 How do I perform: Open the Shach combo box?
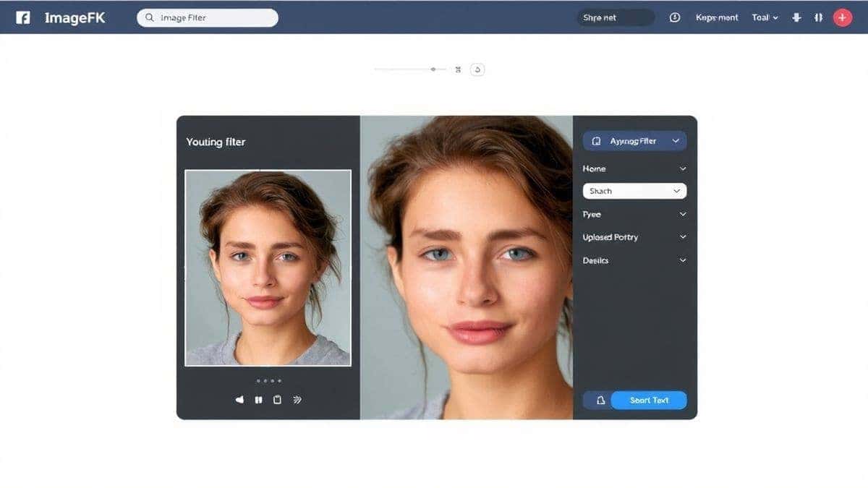[x=634, y=191]
